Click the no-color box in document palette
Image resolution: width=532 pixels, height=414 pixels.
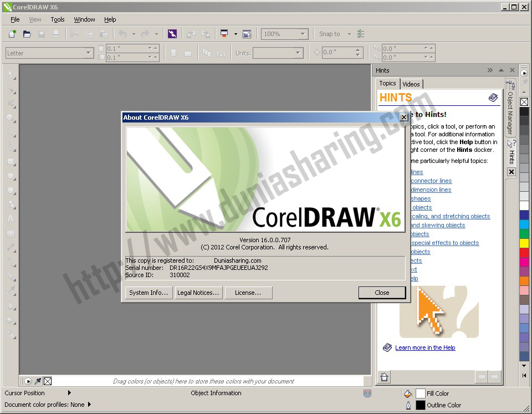coord(48,381)
